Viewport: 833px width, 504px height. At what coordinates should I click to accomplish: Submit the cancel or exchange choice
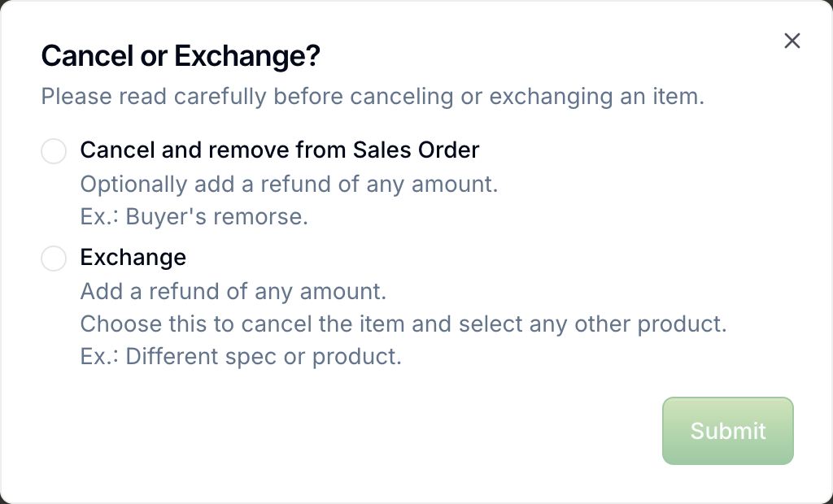tap(728, 431)
